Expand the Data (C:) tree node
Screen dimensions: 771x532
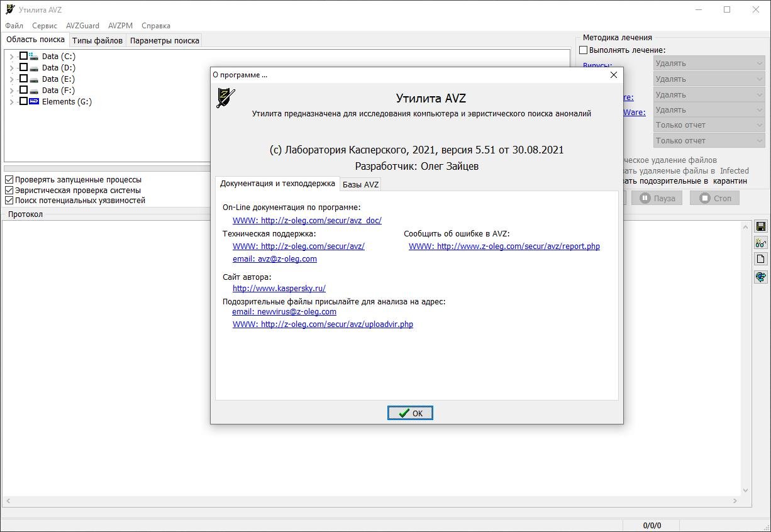click(x=11, y=57)
